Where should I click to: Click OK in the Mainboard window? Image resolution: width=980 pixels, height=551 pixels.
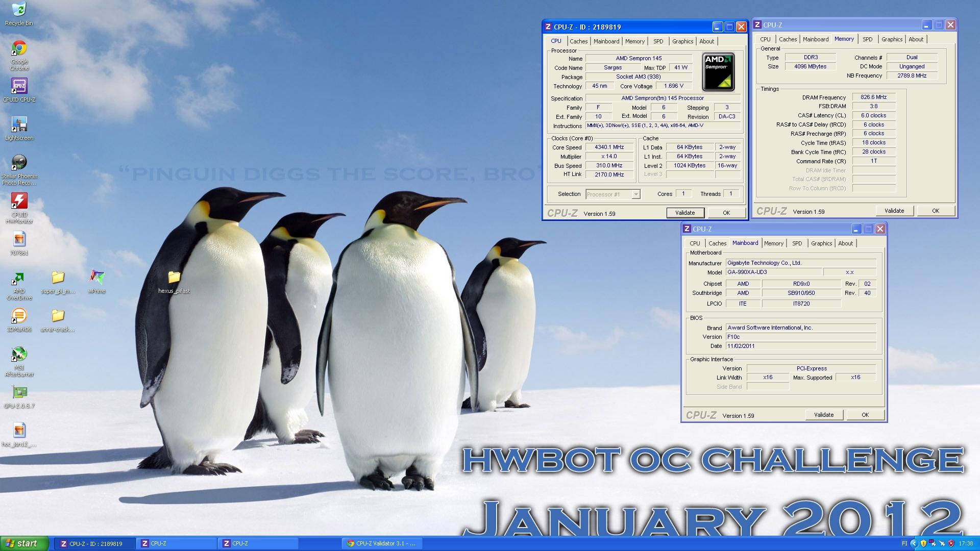(x=865, y=415)
